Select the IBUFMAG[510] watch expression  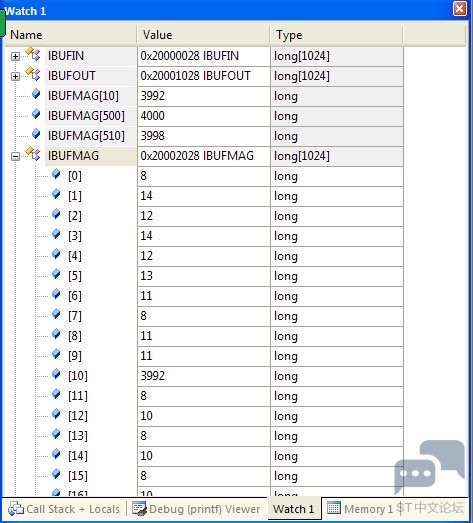pos(86,136)
